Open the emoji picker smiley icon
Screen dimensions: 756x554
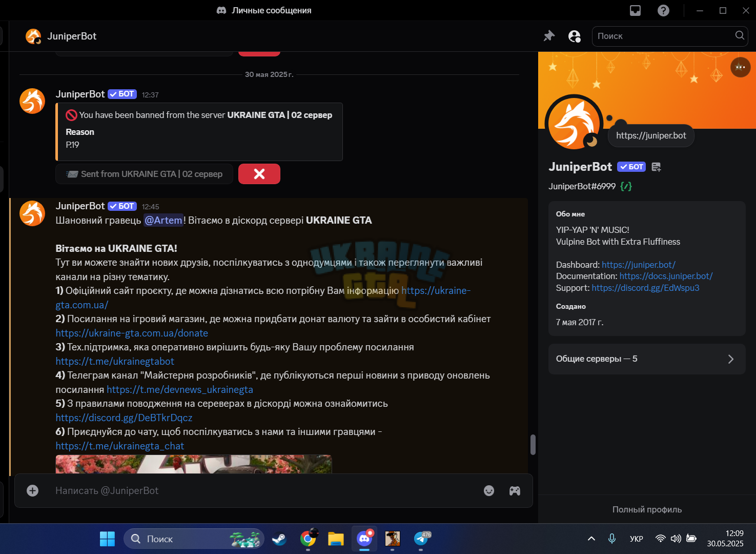(489, 491)
